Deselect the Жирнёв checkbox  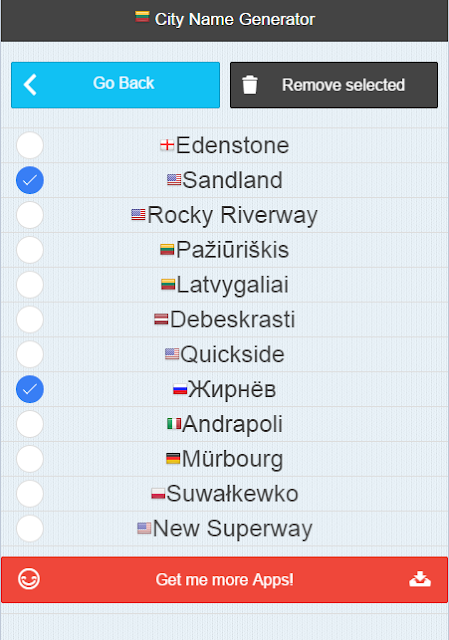(x=30, y=389)
